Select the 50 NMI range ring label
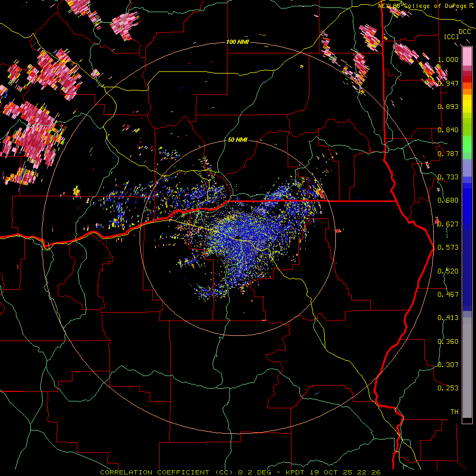 click(237, 140)
